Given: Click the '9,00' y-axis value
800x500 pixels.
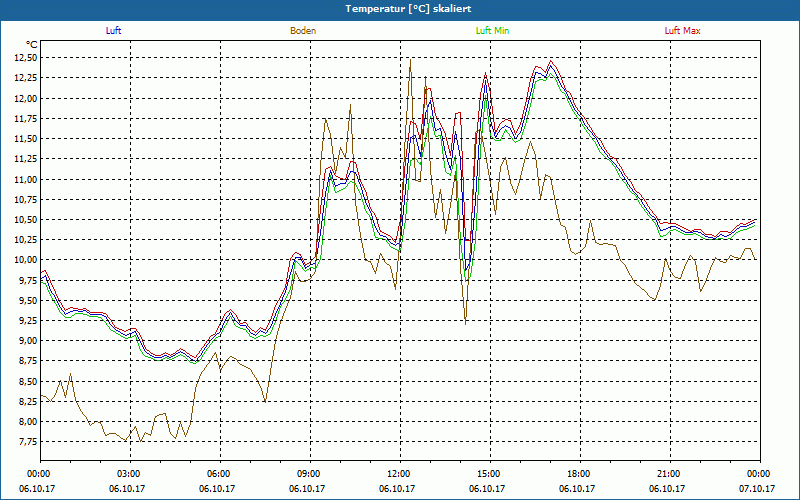Looking at the screenshot, I should pyautogui.click(x=28, y=341).
